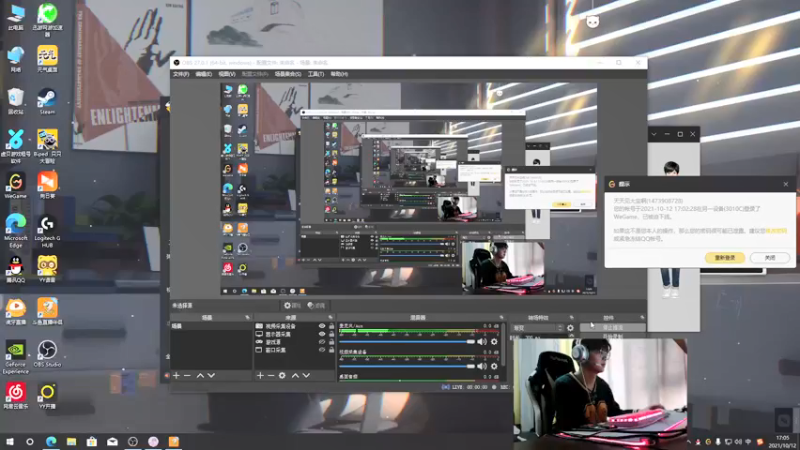
Task: Open mic/Aux audio settings gear
Action: point(494,341)
